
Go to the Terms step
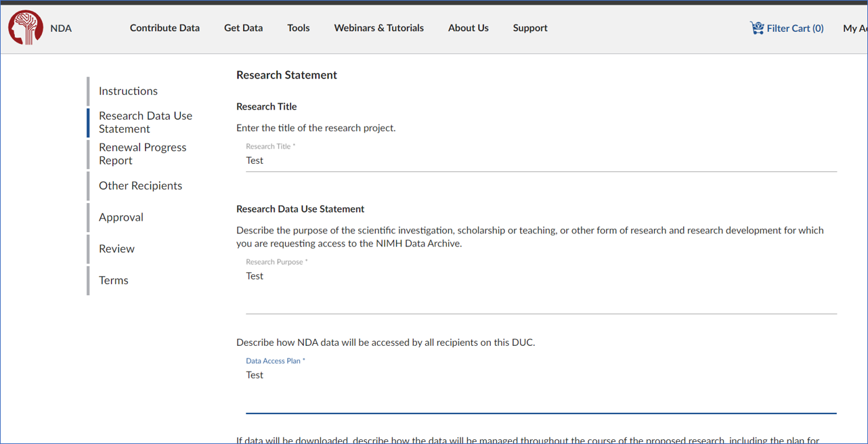113,280
